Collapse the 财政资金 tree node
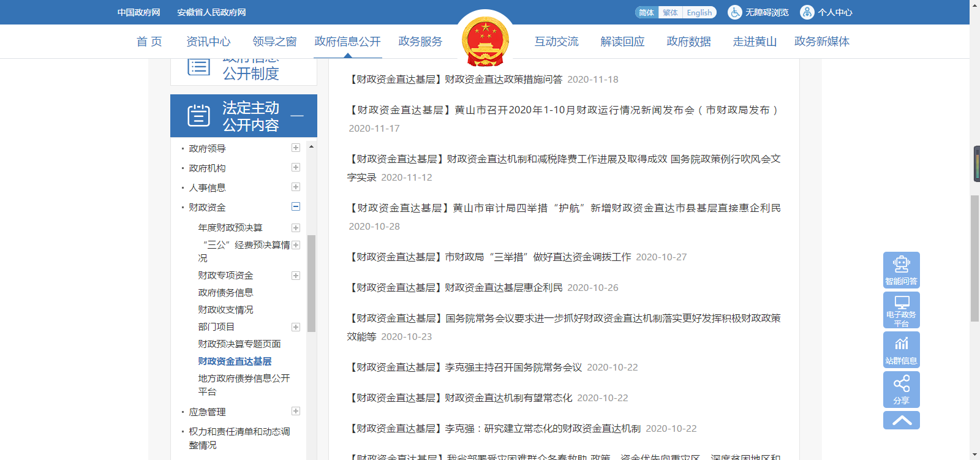Image resolution: width=980 pixels, height=460 pixels. pos(296,206)
